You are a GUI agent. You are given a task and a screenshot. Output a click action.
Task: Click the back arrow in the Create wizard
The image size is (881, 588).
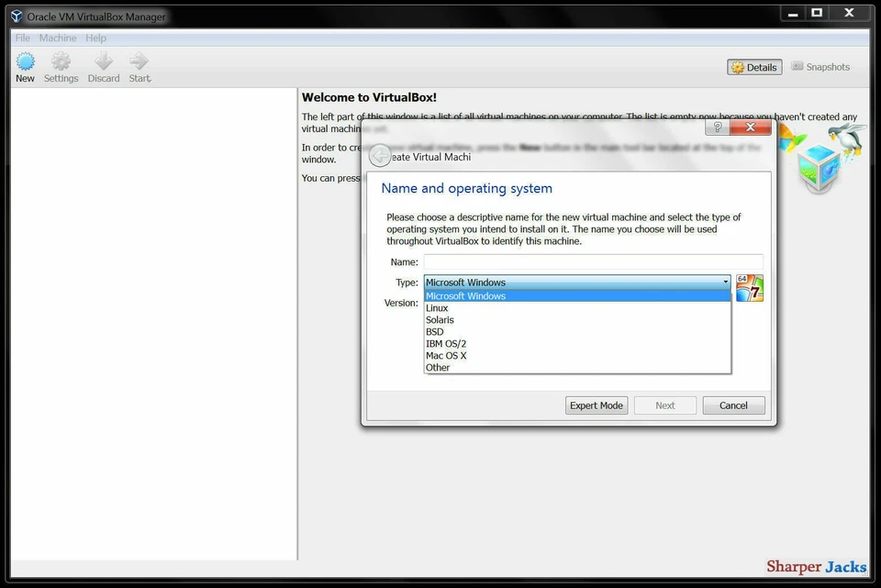[379, 156]
